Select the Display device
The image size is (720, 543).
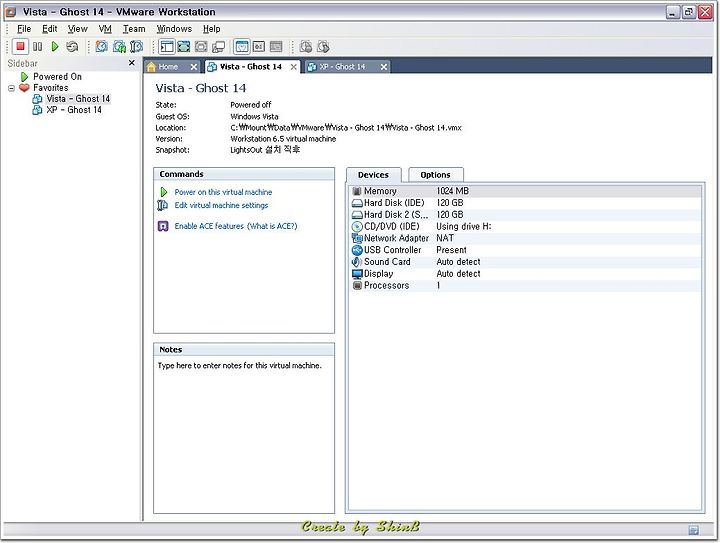pyautogui.click(x=526, y=274)
